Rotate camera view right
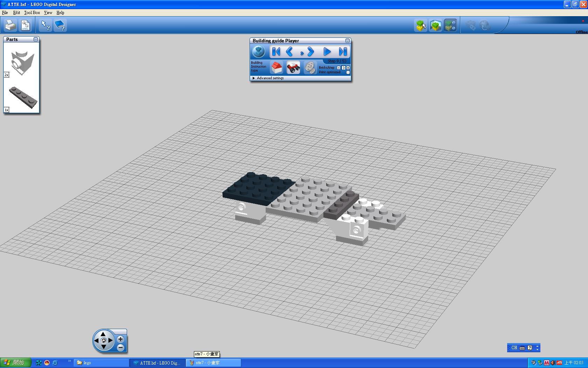This screenshot has height=368, width=588. [110, 340]
